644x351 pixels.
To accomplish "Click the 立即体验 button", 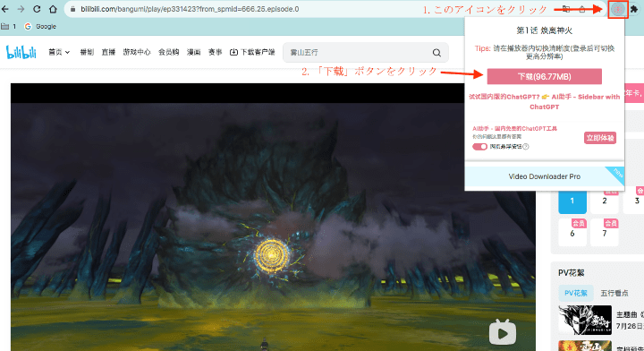I will [600, 138].
